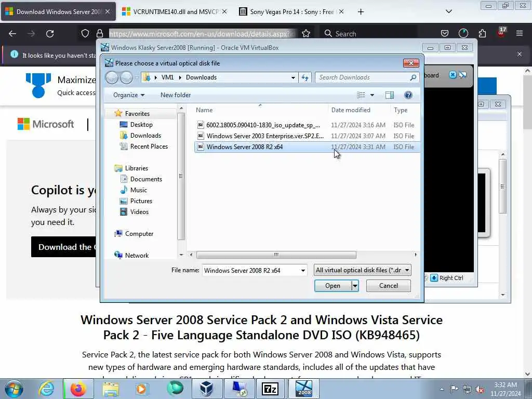The image size is (532, 399).
Task: Select Network in navigation pane
Action: pos(137,255)
